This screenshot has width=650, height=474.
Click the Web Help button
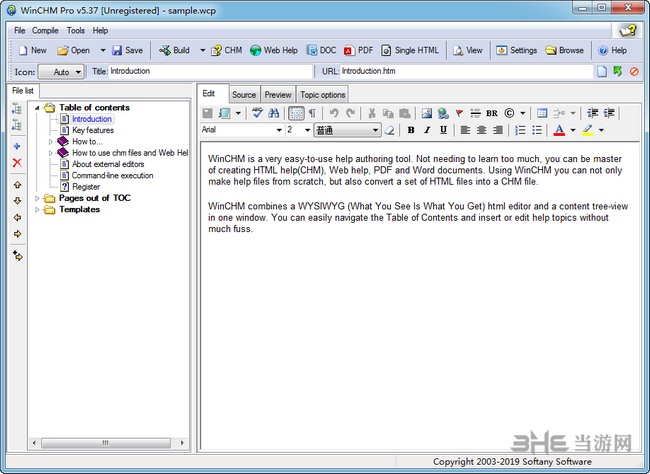[x=274, y=50]
